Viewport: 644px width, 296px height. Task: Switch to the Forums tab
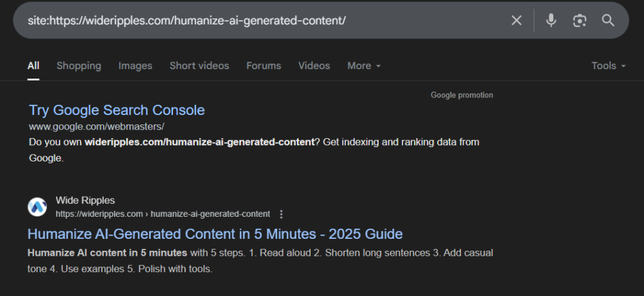pyautogui.click(x=264, y=66)
